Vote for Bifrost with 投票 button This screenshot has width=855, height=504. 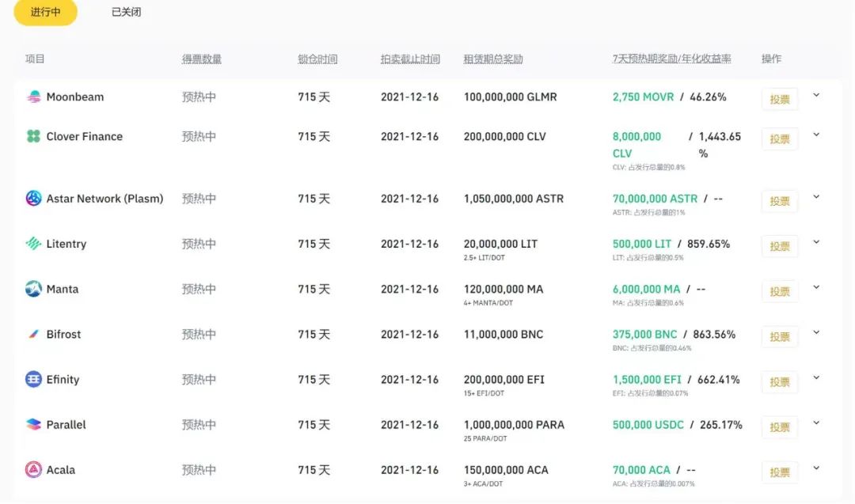tap(780, 337)
